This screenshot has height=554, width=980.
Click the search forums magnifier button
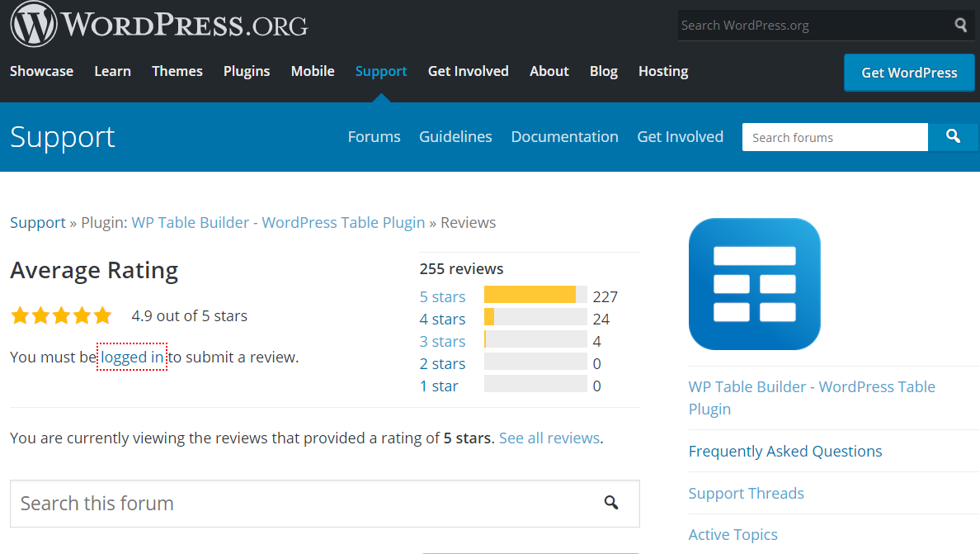pyautogui.click(x=953, y=137)
